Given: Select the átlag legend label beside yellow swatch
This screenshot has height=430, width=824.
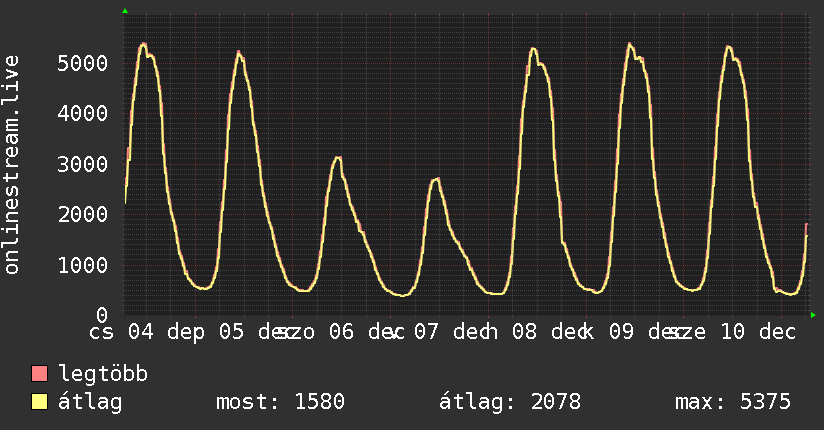Looking at the screenshot, I should pos(90,402).
